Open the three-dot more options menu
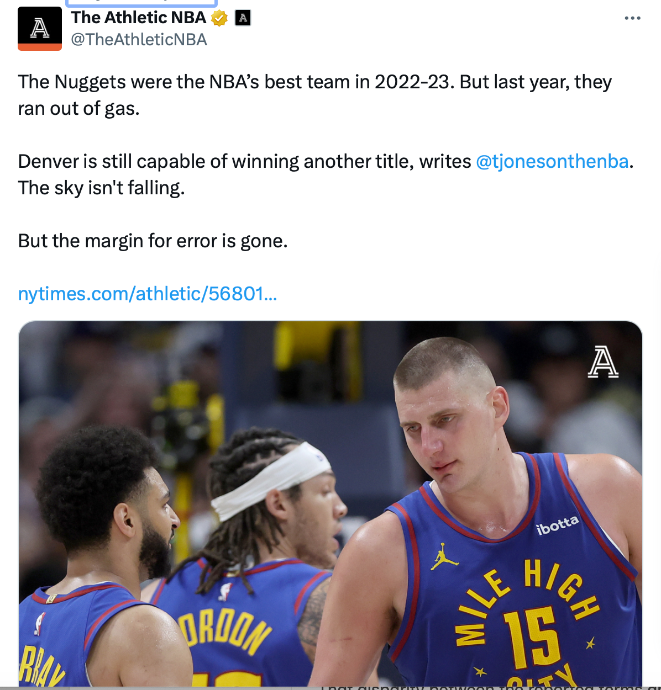 tap(632, 18)
